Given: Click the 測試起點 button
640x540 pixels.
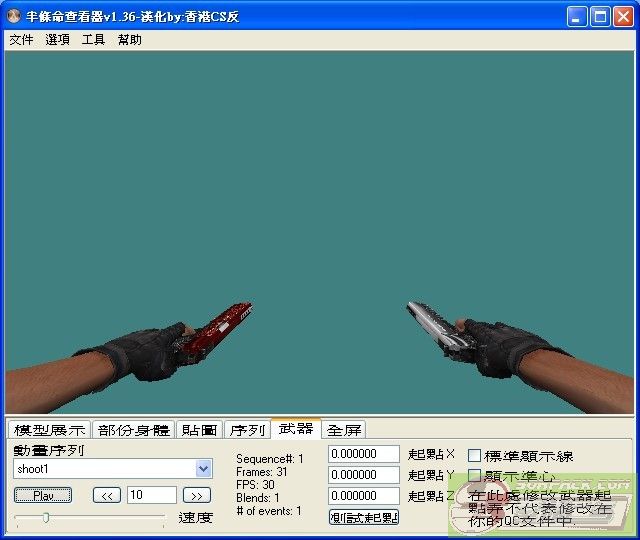Looking at the screenshot, I should point(364,518).
